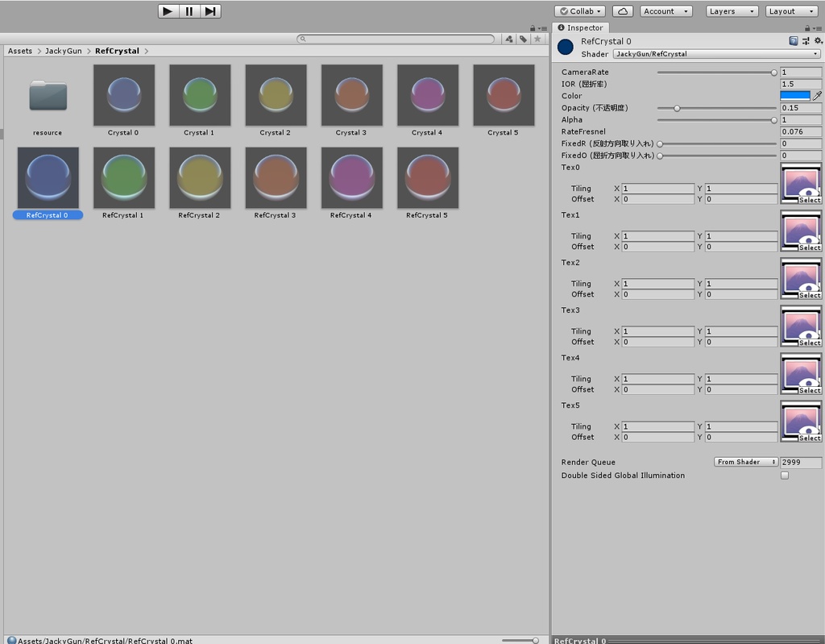Select the Crystal 4 material
Viewport: 825px width, 644px height.
(x=427, y=100)
